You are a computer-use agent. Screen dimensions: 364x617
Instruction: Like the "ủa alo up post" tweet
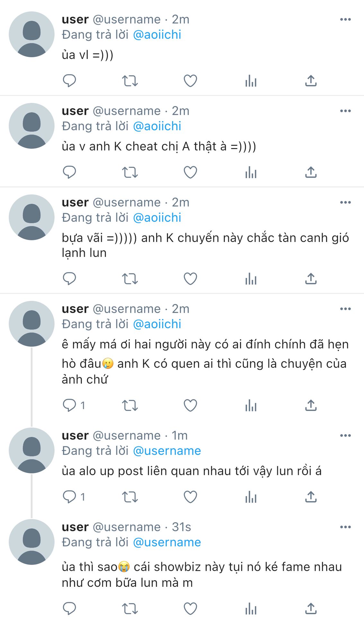190,497
